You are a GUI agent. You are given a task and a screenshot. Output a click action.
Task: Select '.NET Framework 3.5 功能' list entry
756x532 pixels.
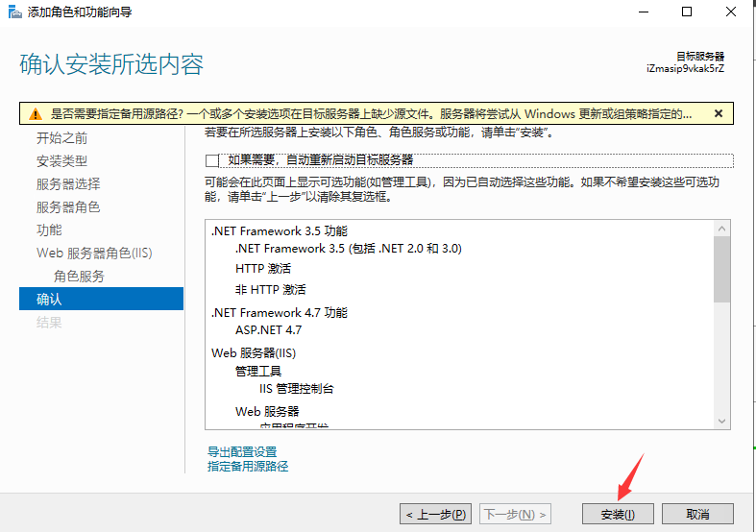[x=280, y=231]
